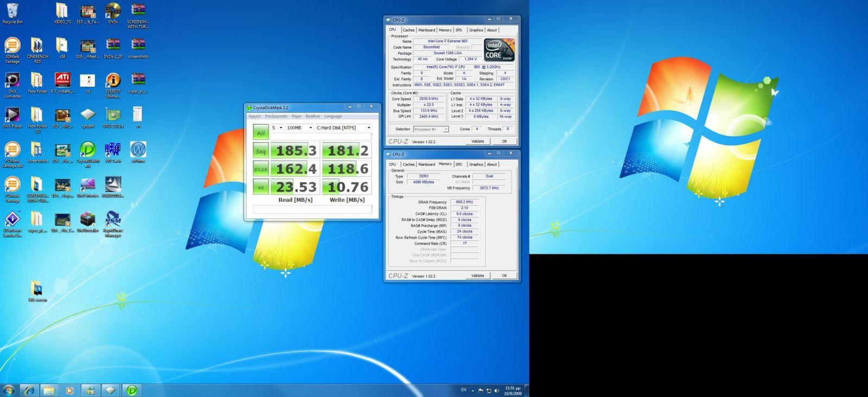The height and width of the screenshot is (397, 868).
Task: Open the DVDx desktop shortcut
Action: [113, 14]
